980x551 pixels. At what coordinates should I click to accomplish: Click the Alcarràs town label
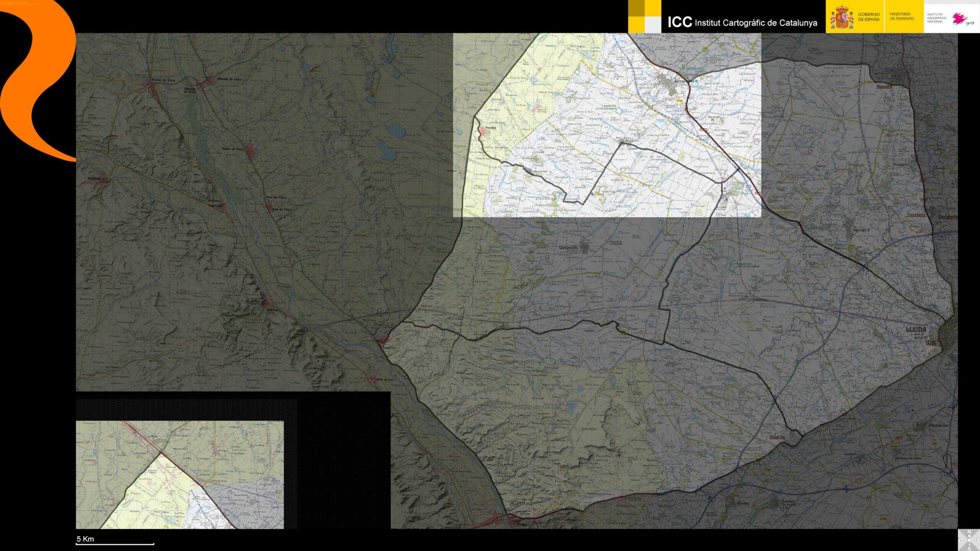click(777, 437)
